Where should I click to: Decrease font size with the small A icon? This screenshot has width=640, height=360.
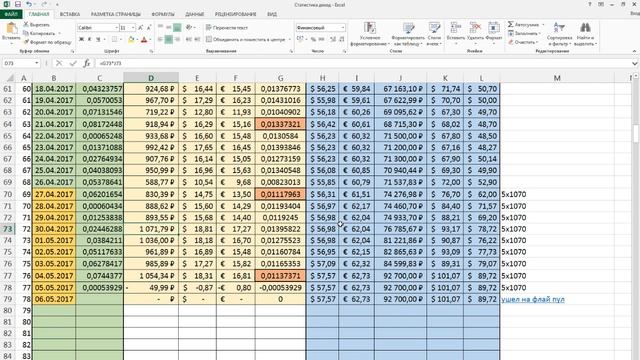point(149,27)
